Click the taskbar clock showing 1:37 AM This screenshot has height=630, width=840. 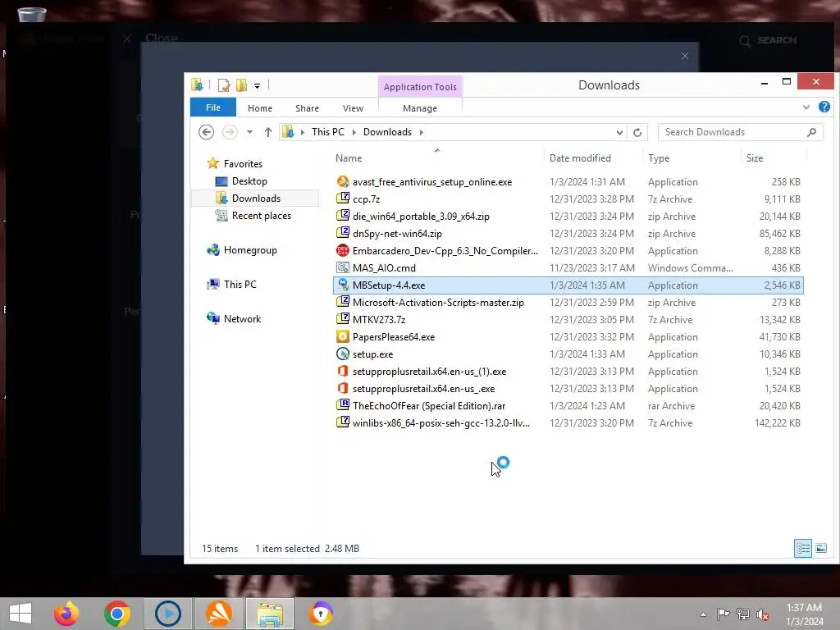coord(804,608)
